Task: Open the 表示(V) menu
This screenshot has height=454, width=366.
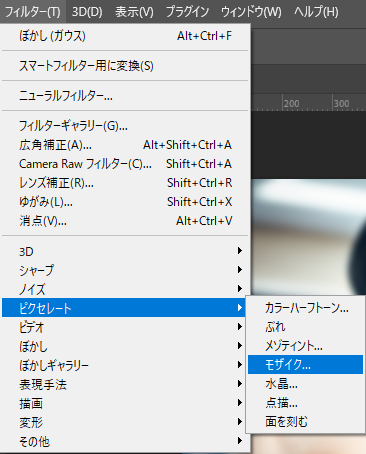Action: [x=134, y=12]
